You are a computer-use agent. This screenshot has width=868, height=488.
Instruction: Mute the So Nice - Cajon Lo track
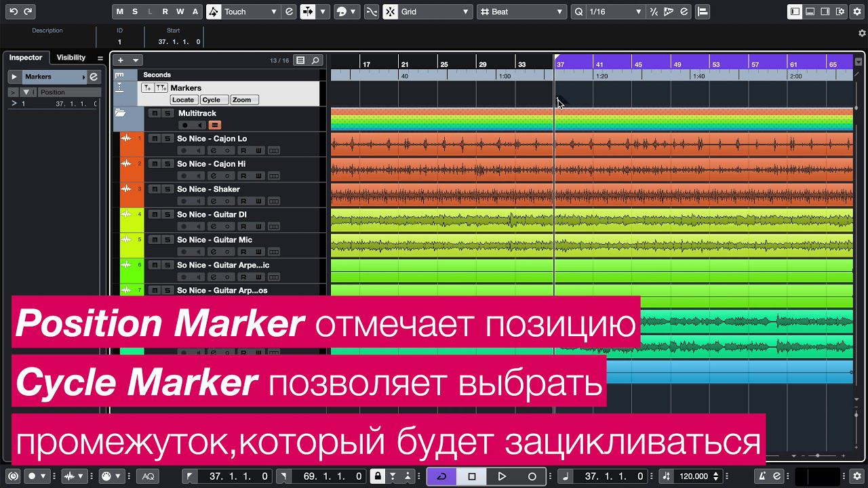tap(155, 139)
